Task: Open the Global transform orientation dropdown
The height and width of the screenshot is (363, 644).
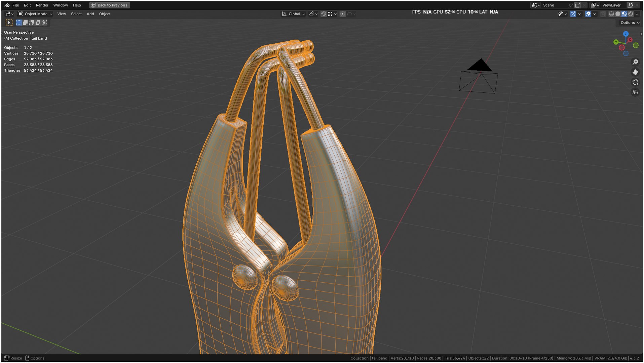Action: [x=293, y=14]
